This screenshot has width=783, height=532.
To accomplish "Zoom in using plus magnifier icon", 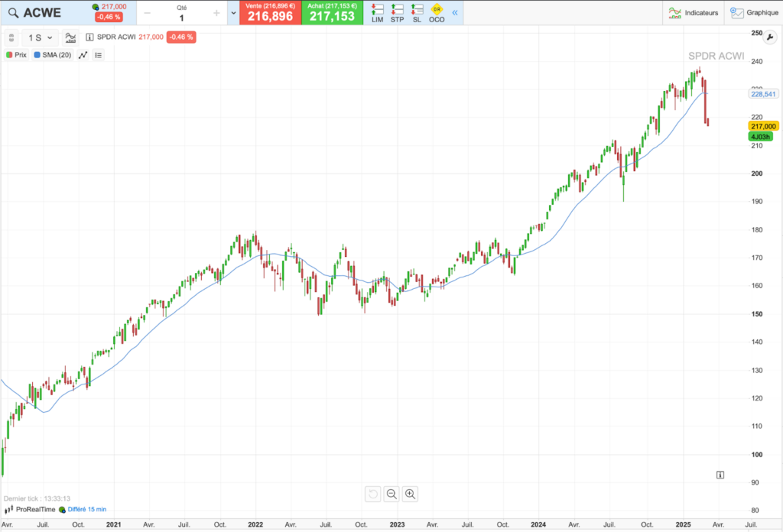I will [410, 494].
